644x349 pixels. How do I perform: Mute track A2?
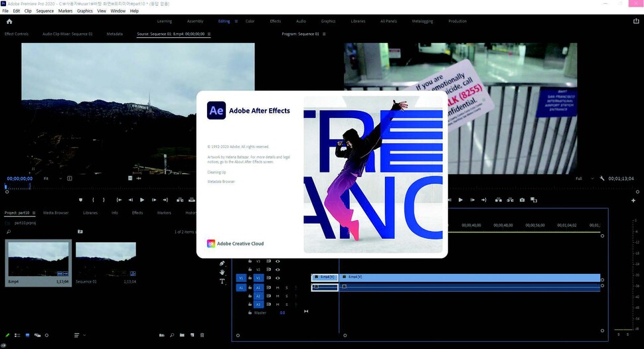point(278,296)
